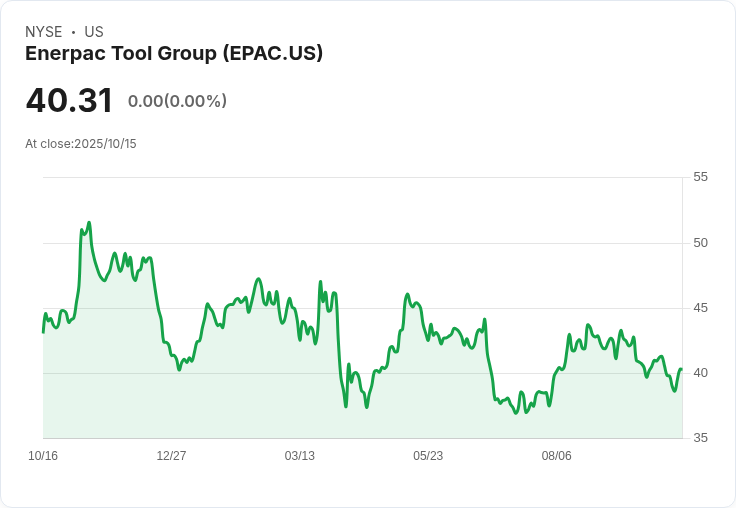
Task: Click the highest peak of the price line
Action: pos(89,223)
